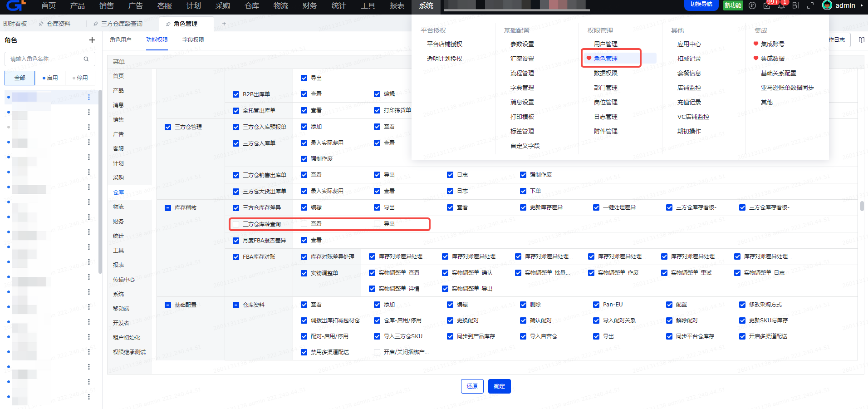Click the role name search field
Viewport: 868px width, 409px height.
[45, 59]
